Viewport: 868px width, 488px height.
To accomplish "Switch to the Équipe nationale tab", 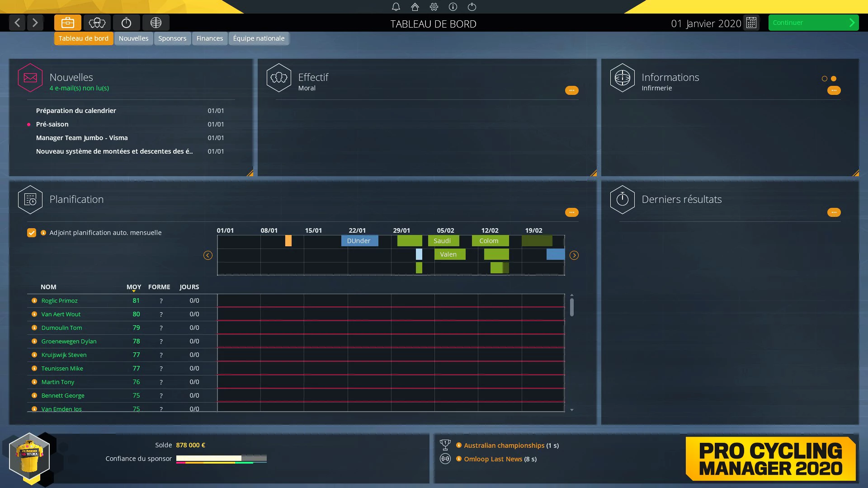I will pos(259,38).
